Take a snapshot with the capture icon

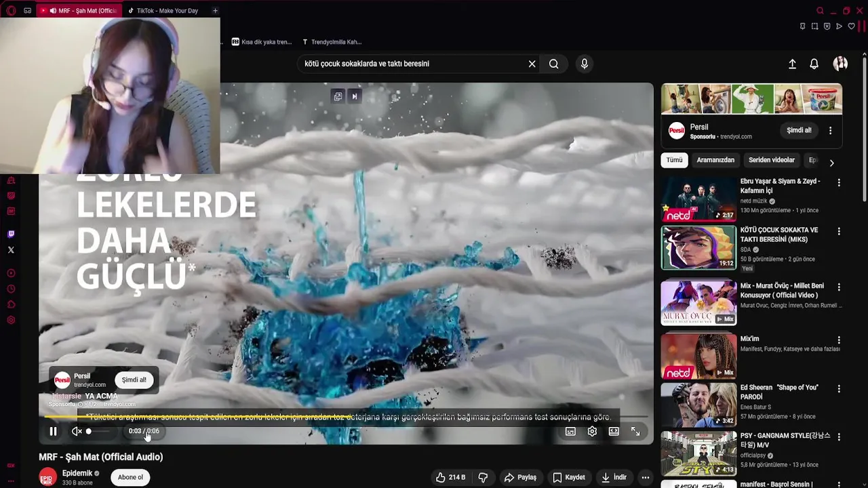pos(814,26)
